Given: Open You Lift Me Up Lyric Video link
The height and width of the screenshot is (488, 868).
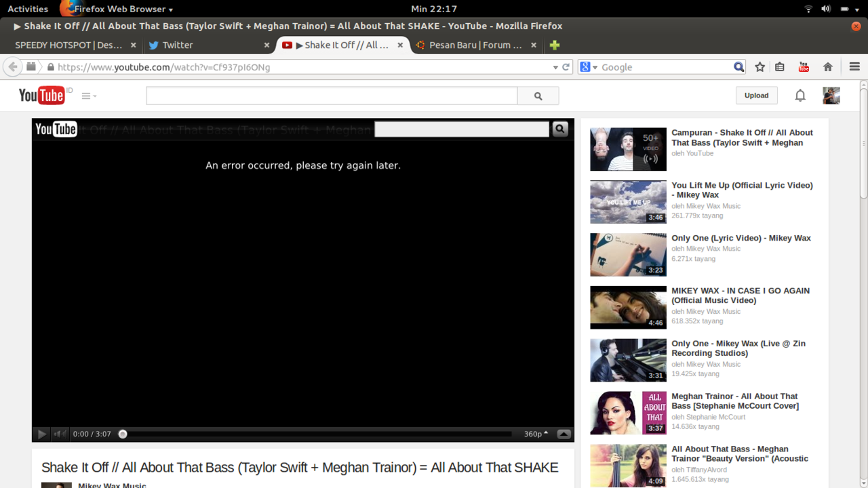Looking at the screenshot, I should [x=742, y=190].
